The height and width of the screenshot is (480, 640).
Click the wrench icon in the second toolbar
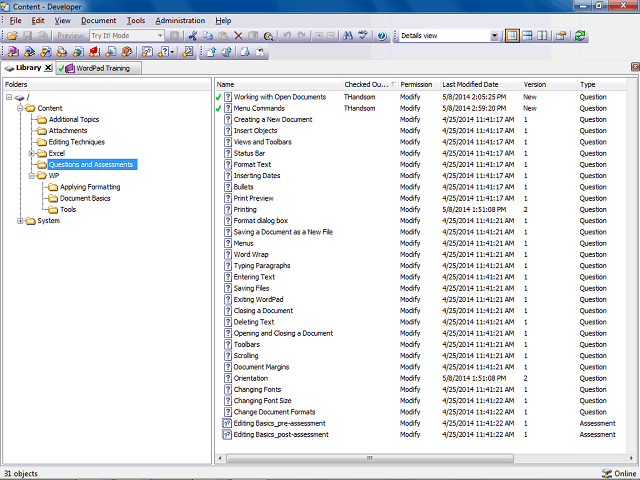(x=188, y=52)
